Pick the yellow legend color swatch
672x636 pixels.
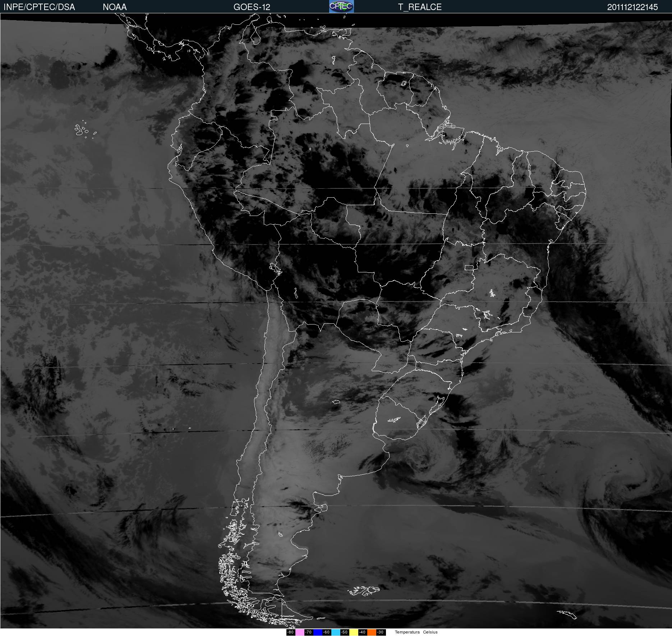click(x=354, y=632)
